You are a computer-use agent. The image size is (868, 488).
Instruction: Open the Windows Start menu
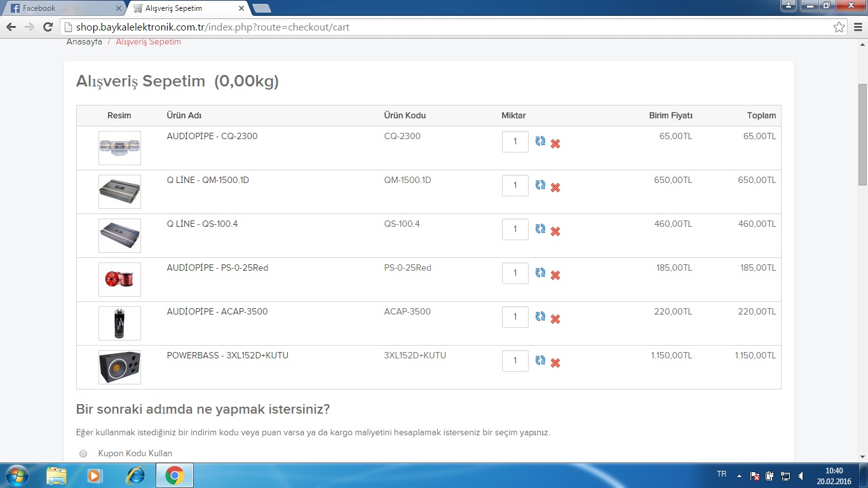point(17,475)
